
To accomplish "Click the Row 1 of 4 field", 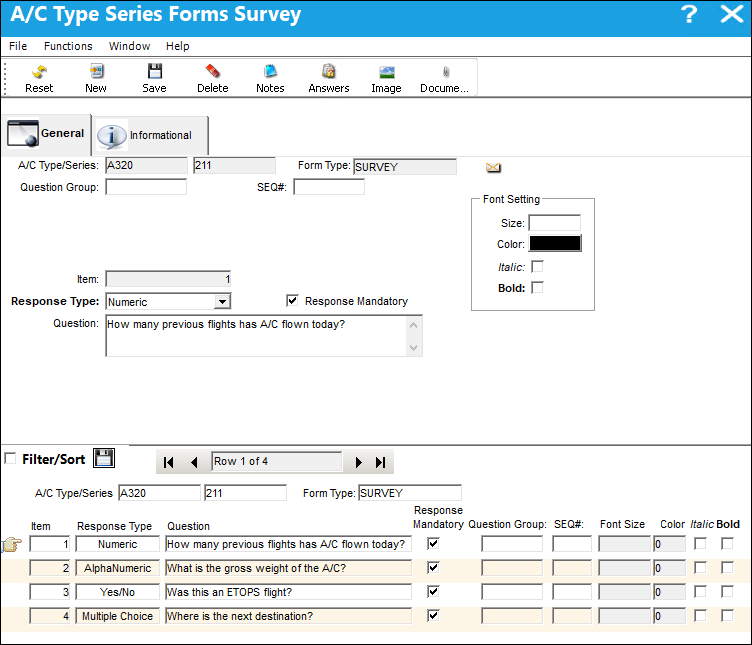I will (277, 461).
